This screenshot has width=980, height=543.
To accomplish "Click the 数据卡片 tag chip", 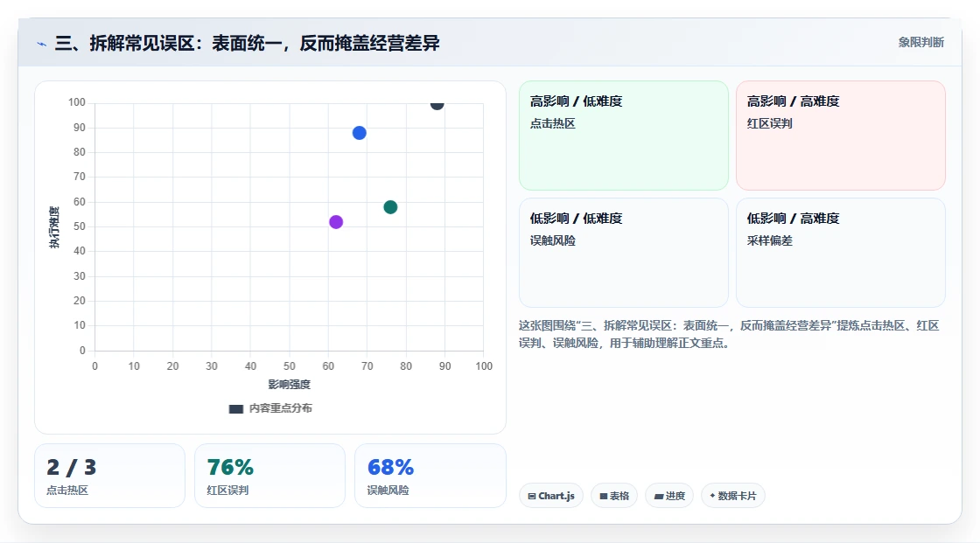I will click(x=733, y=496).
